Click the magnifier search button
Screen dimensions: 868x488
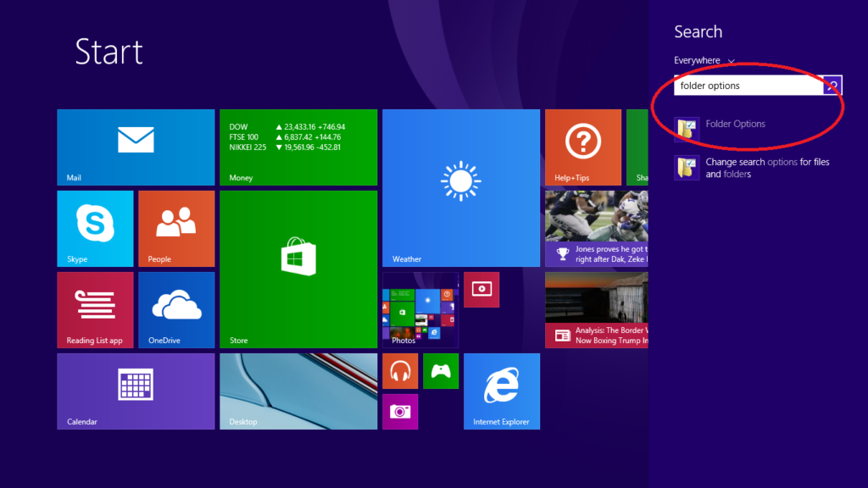pos(832,86)
